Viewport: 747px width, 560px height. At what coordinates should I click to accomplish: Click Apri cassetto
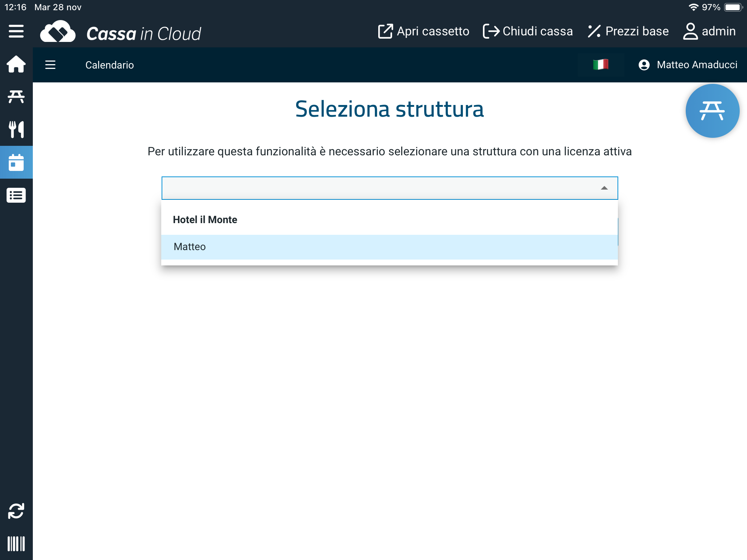pos(424,31)
